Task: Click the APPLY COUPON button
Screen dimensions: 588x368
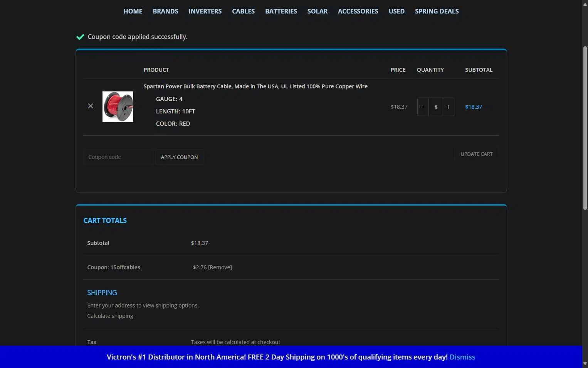Action: tap(180, 157)
